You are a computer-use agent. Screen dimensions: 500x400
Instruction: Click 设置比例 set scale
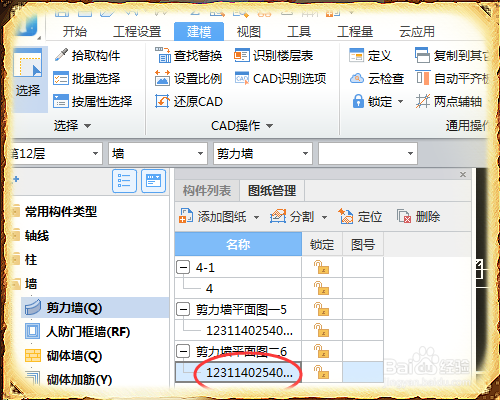(189, 79)
